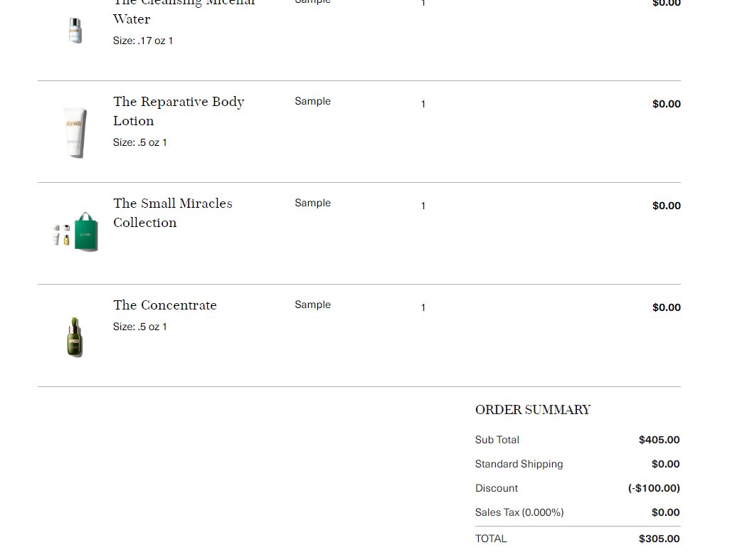Select the Concentrate green bottle image
The width and height of the screenshot is (730, 560).
pos(75,337)
